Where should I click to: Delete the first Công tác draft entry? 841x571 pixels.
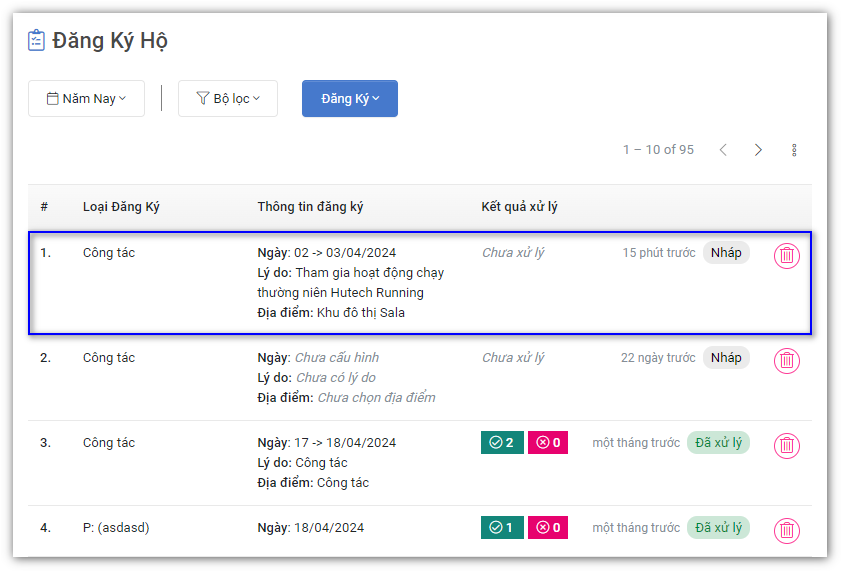787,256
